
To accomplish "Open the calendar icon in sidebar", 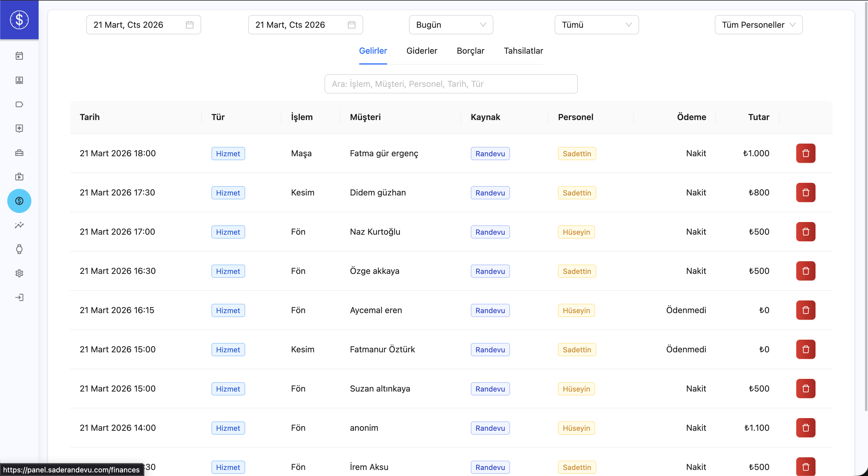I will [x=19, y=56].
